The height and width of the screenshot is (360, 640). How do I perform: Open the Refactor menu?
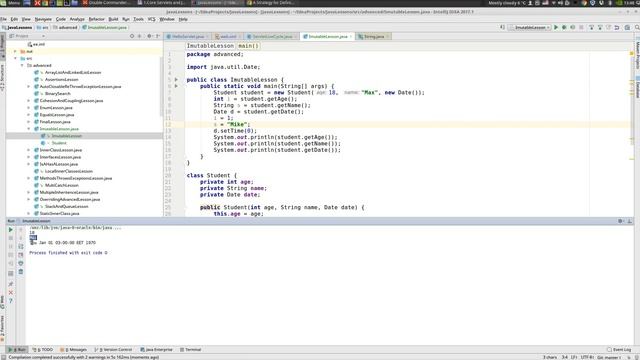[x=97, y=19]
